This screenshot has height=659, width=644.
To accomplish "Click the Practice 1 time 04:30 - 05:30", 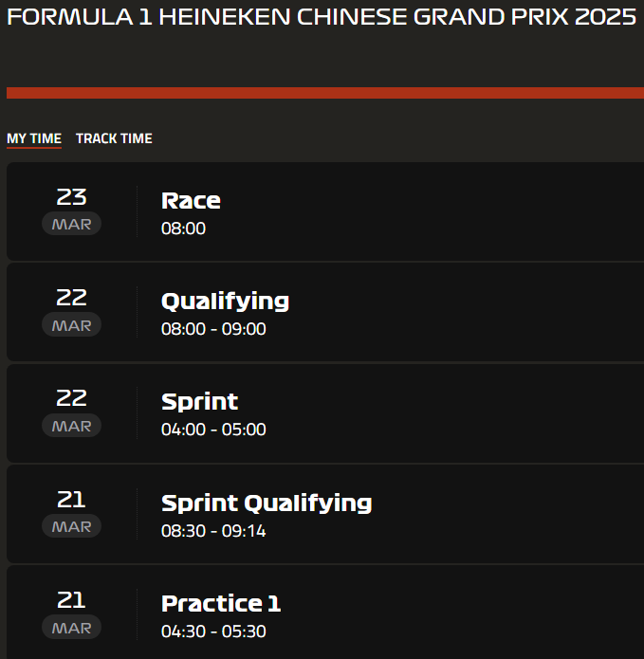I will [213, 632].
